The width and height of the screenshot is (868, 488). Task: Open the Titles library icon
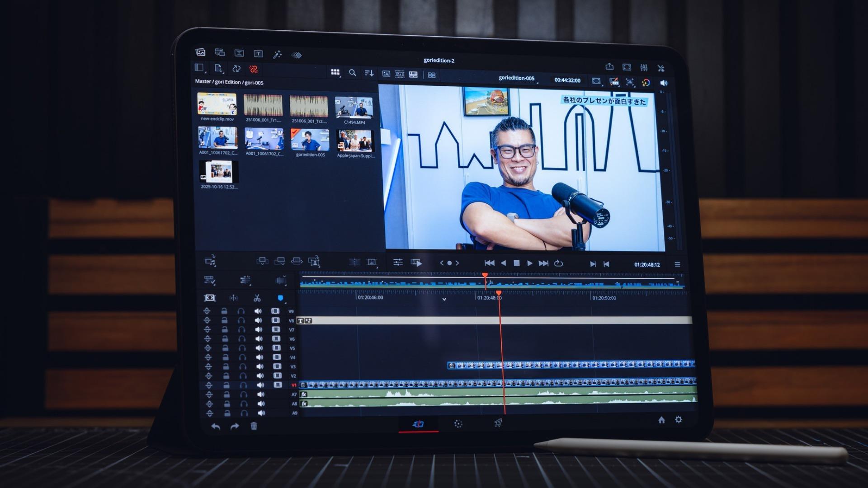(258, 54)
